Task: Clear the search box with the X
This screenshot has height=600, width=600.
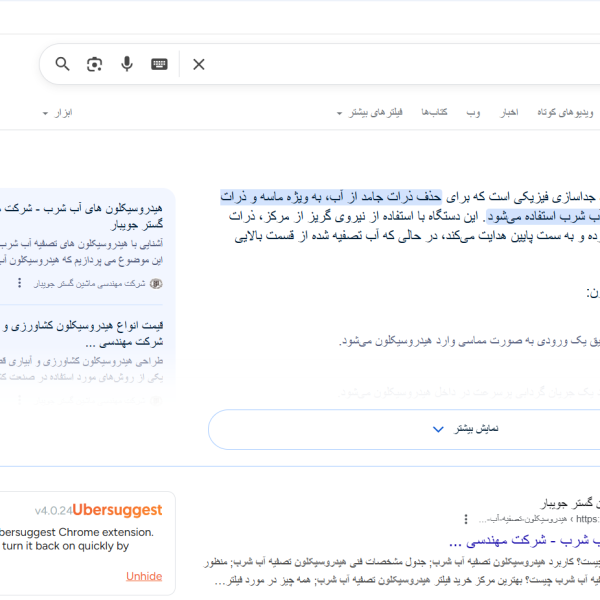Action: tap(199, 64)
